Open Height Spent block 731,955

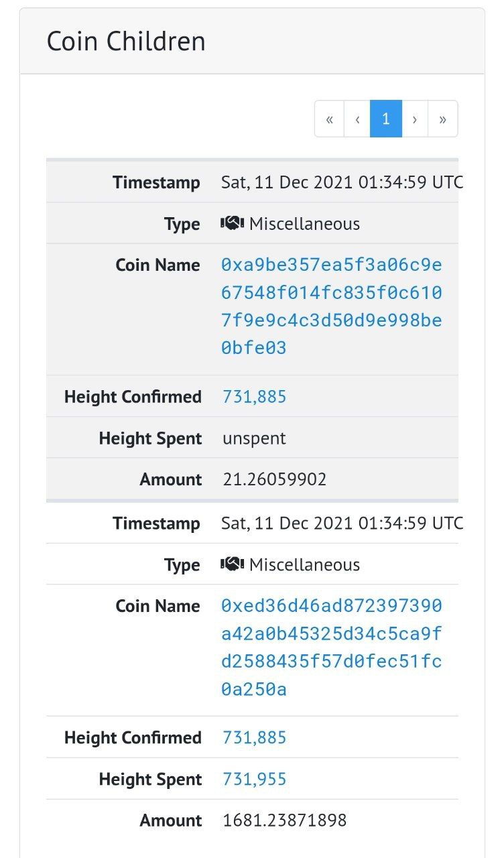pos(254,780)
